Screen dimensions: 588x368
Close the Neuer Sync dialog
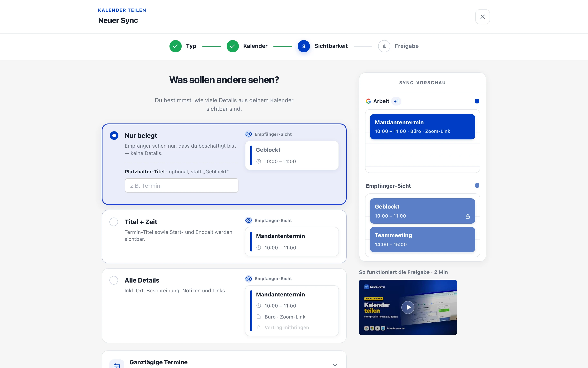pyautogui.click(x=482, y=17)
